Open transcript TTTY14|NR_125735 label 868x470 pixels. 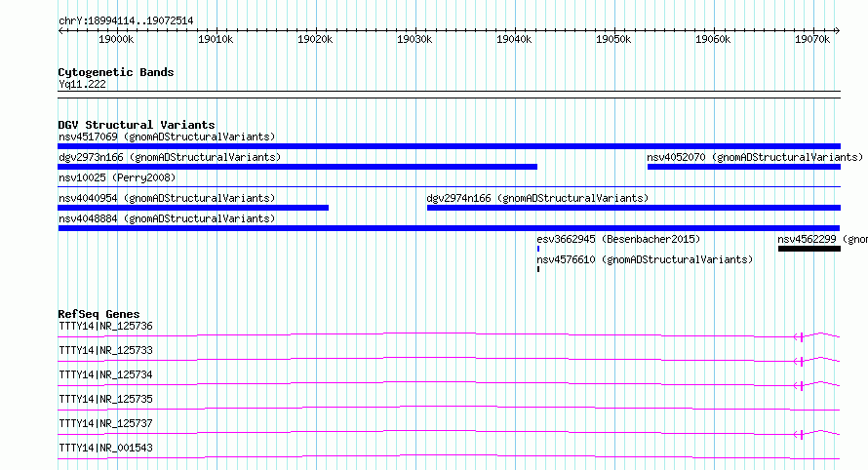click(x=105, y=399)
